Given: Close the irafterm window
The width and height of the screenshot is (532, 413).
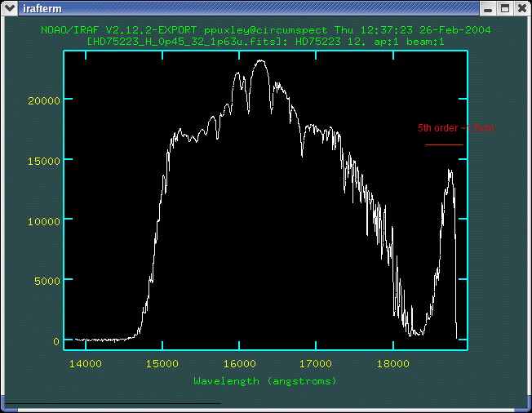Looking at the screenshot, I should coord(522,8).
